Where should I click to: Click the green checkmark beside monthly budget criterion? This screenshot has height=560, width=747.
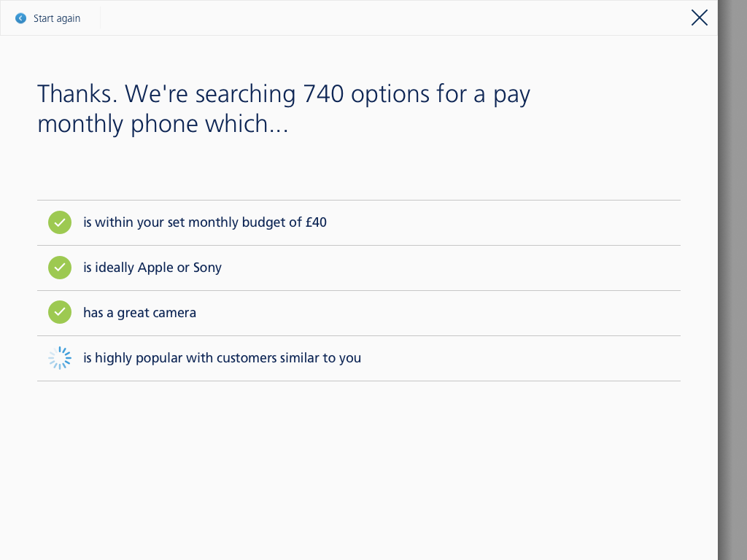click(x=60, y=222)
